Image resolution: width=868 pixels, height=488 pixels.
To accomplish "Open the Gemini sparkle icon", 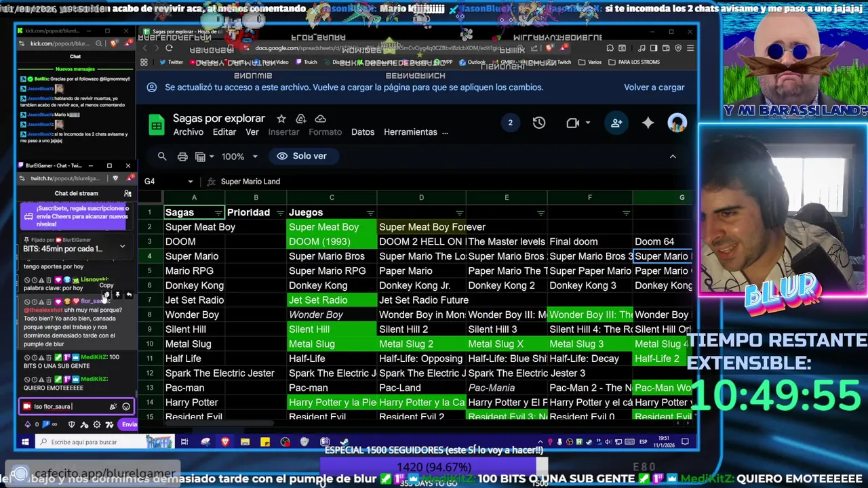I will [648, 123].
